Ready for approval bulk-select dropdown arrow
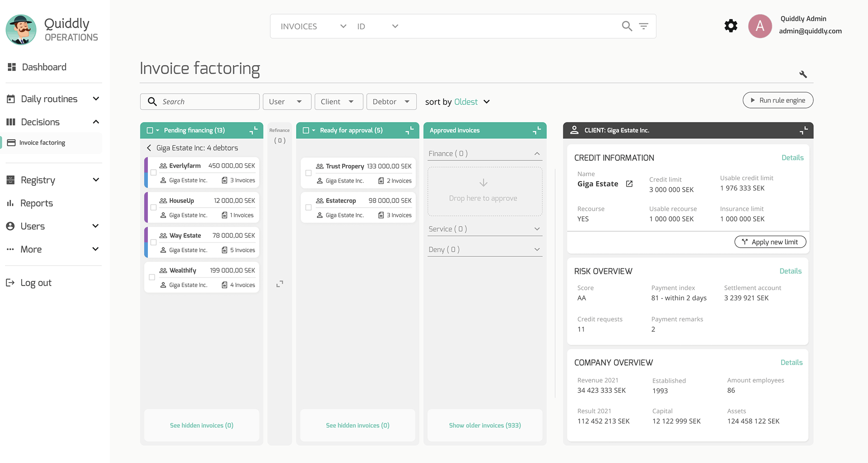Viewport: 868px width, 463px height. click(314, 130)
